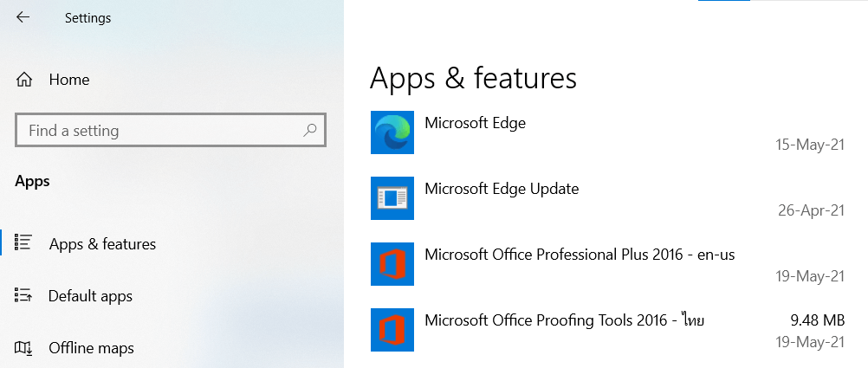This screenshot has width=868, height=368.
Task: Click the Microsoft Edge app icon
Action: click(x=392, y=132)
